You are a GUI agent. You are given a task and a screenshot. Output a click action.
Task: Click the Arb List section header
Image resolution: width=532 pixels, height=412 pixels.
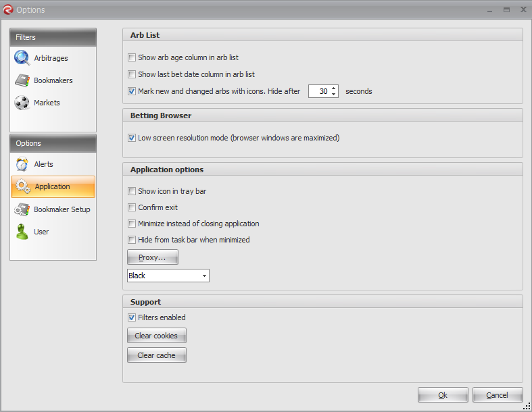(x=322, y=35)
